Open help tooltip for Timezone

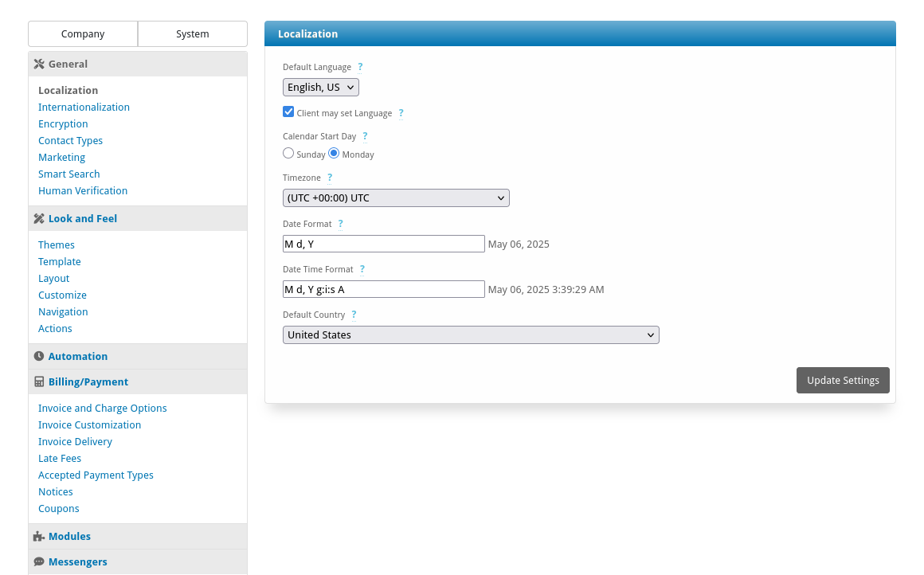(330, 178)
